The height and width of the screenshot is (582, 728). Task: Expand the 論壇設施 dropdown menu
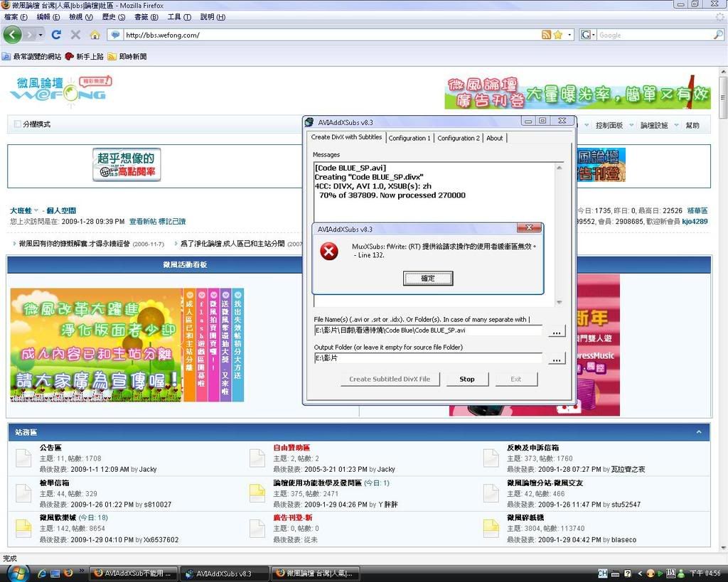[x=676, y=125]
